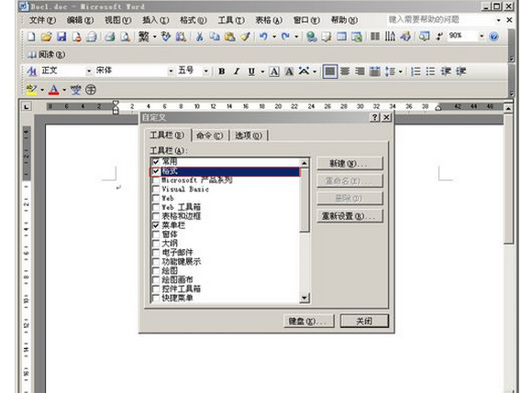This screenshot has height=393, width=532.
Task: Check the Visual Basic toolbar checkbox
Action: coord(156,189)
